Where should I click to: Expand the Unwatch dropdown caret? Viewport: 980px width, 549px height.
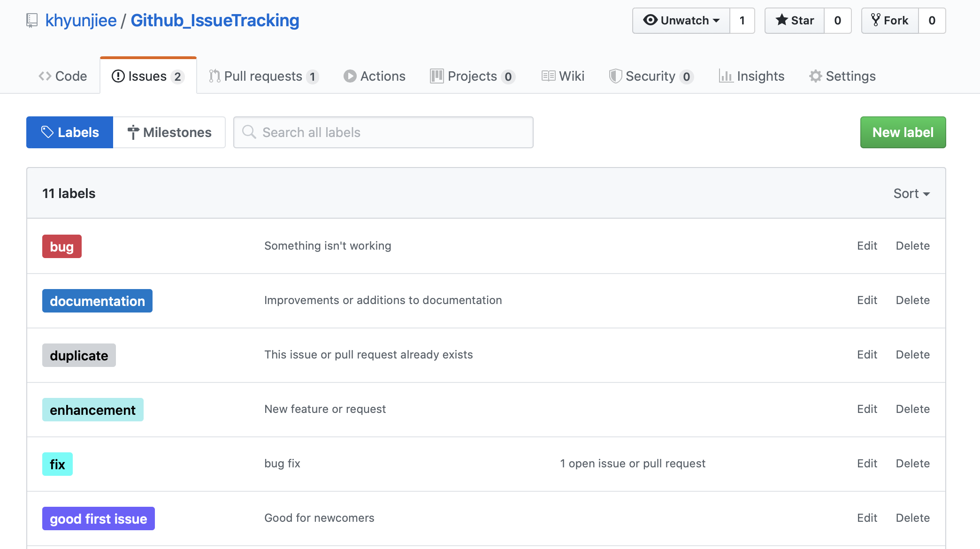[716, 21]
